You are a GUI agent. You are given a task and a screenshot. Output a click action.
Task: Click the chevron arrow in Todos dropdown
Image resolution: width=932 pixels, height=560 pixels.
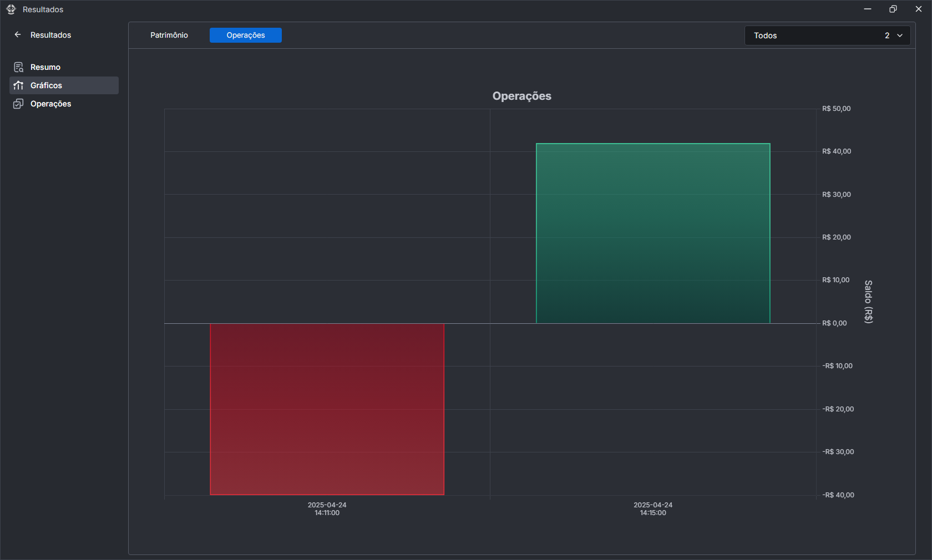(x=900, y=35)
